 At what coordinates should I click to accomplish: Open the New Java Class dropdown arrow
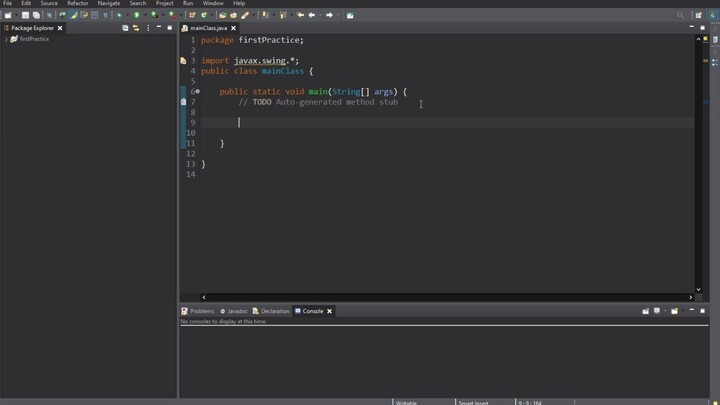click(x=212, y=15)
